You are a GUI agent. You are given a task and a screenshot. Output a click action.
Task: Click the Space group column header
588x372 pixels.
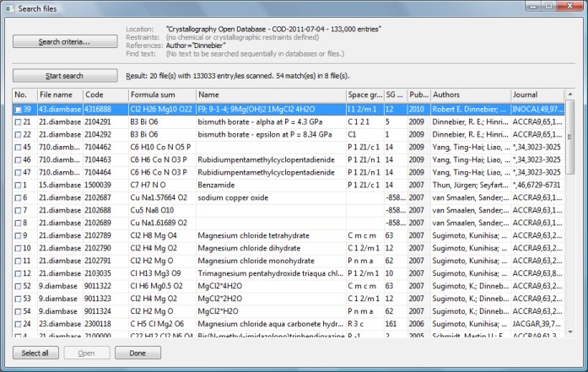click(364, 95)
